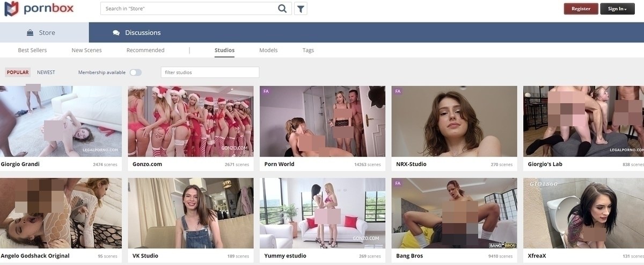Screen dimensions: 644x265
Task: Open the Tags section
Action: (x=308, y=50)
